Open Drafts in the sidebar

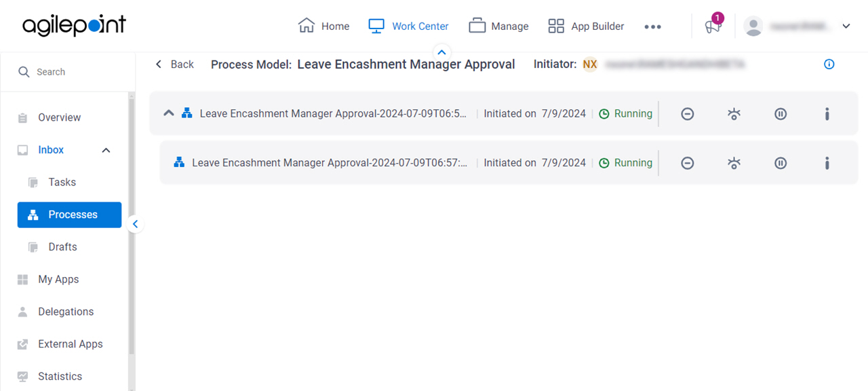click(62, 247)
